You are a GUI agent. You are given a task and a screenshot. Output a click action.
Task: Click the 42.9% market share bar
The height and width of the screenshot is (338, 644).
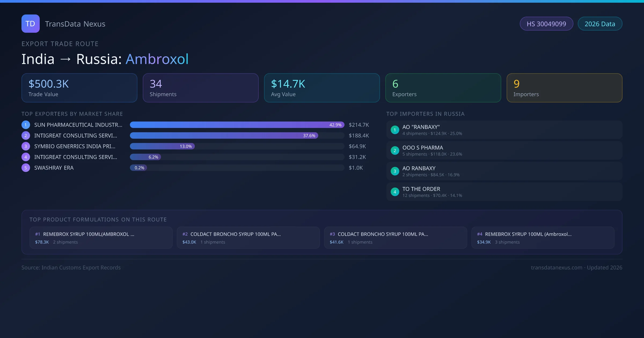pos(237,125)
